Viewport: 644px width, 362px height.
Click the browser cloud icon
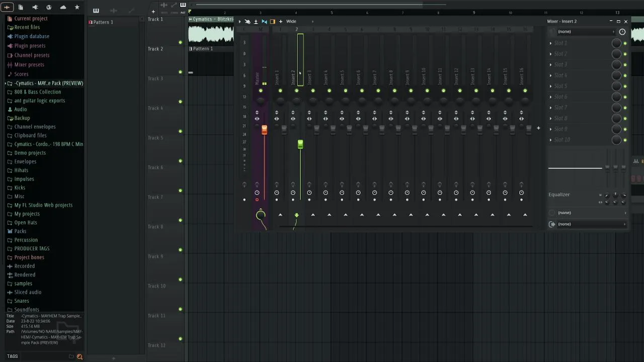(x=63, y=7)
